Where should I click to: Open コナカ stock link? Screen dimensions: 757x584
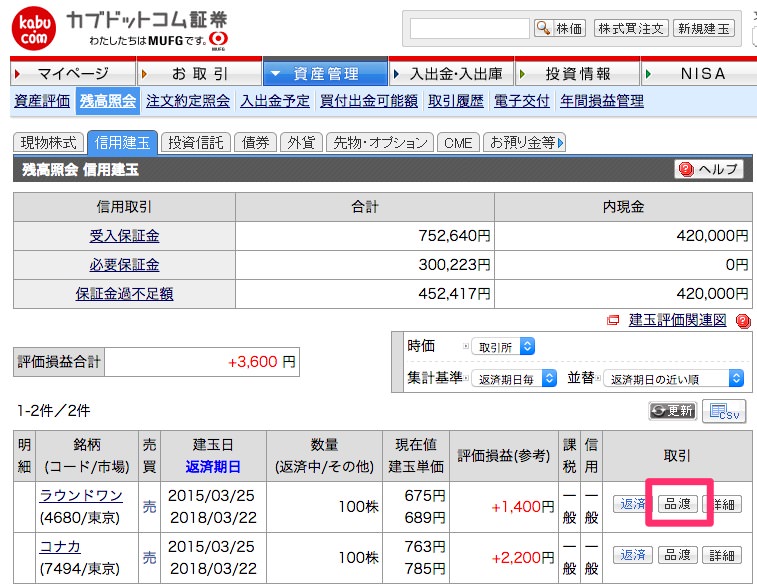coord(60,547)
